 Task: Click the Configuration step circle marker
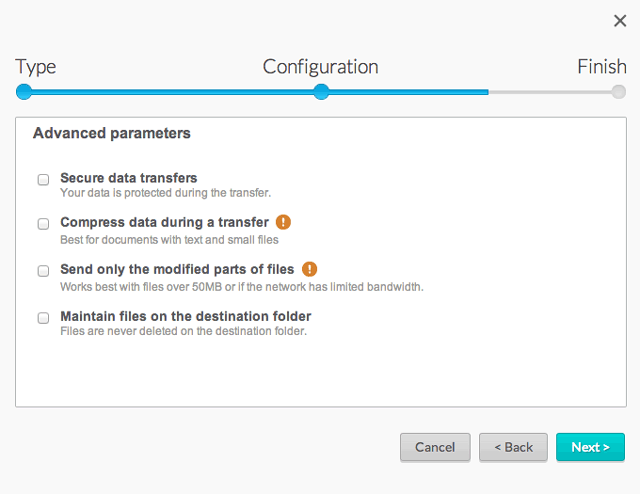pos(321,92)
